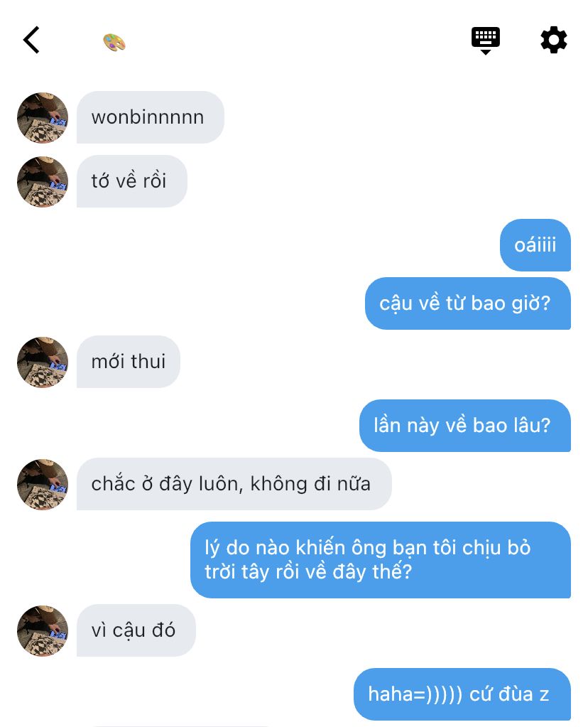
Task: Go back with the left arrow icon
Action: pyautogui.click(x=31, y=40)
